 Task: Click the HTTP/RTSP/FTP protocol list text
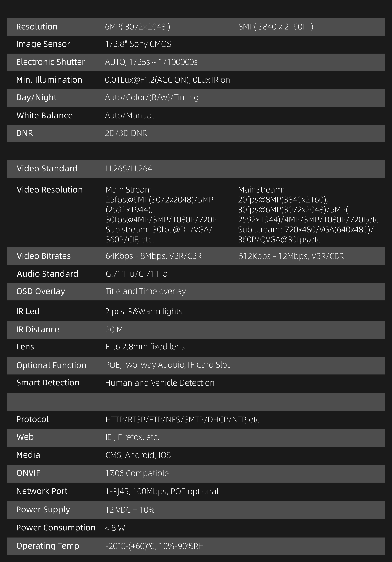coord(184,420)
